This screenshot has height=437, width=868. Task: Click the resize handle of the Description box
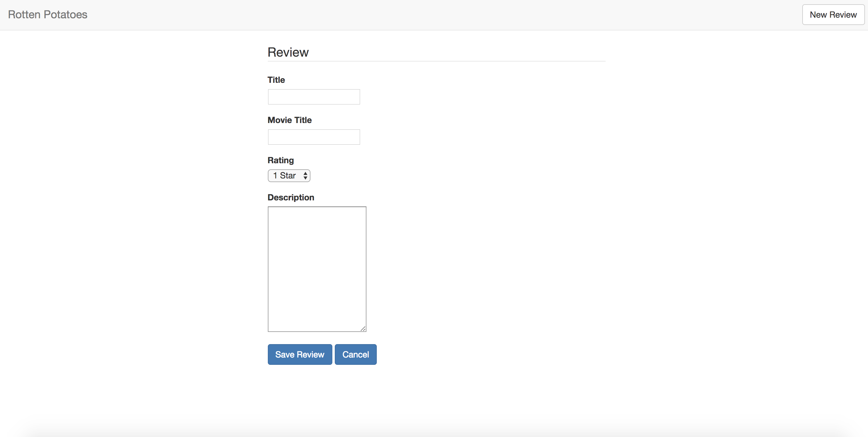tap(364, 328)
